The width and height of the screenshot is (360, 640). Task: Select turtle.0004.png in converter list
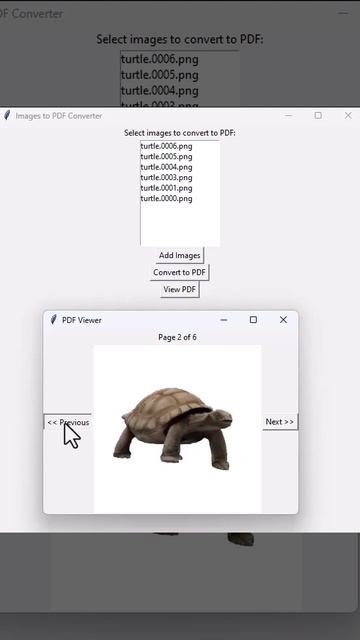pyautogui.click(x=167, y=167)
